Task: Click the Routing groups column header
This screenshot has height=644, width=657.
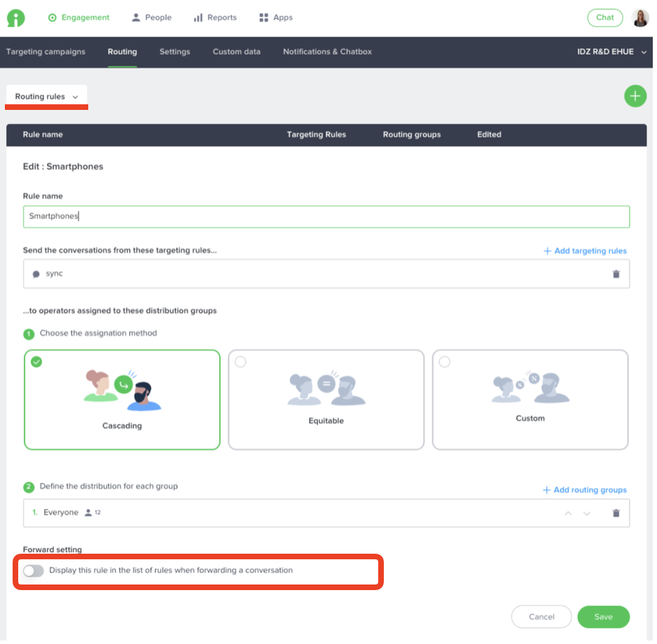Action: click(411, 135)
